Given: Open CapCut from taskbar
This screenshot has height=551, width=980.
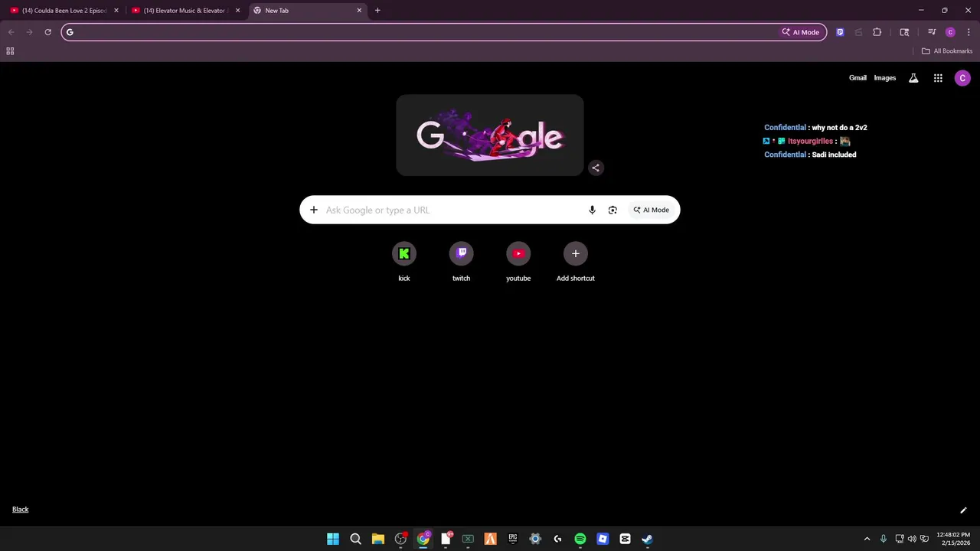Looking at the screenshot, I should [x=625, y=539].
